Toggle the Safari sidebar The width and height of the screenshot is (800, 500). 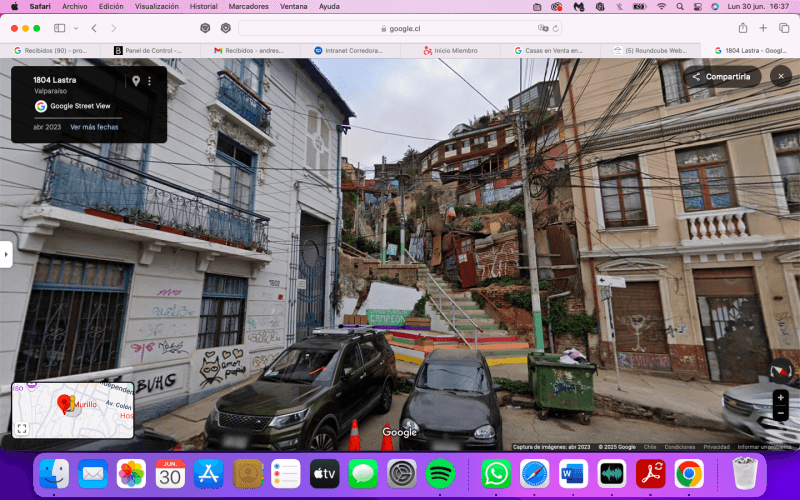[x=60, y=28]
